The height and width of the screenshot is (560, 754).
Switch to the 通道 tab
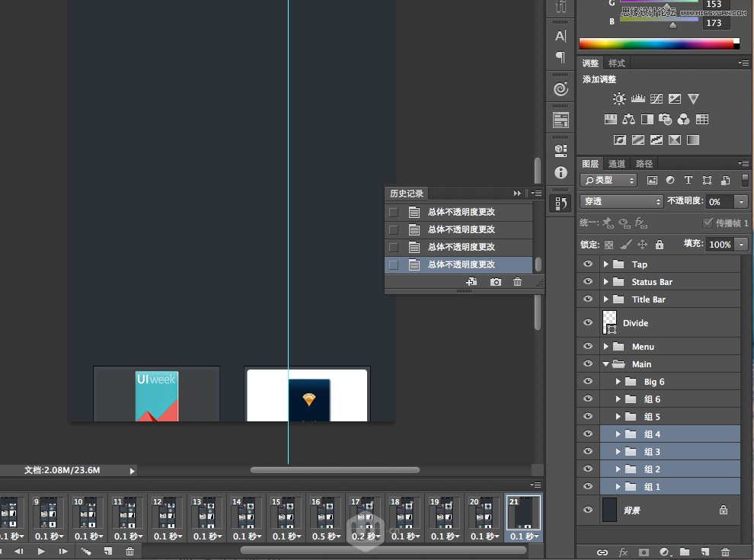[615, 163]
